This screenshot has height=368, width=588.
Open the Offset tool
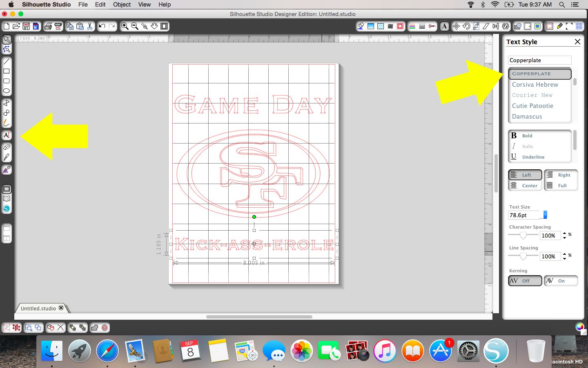(105, 328)
